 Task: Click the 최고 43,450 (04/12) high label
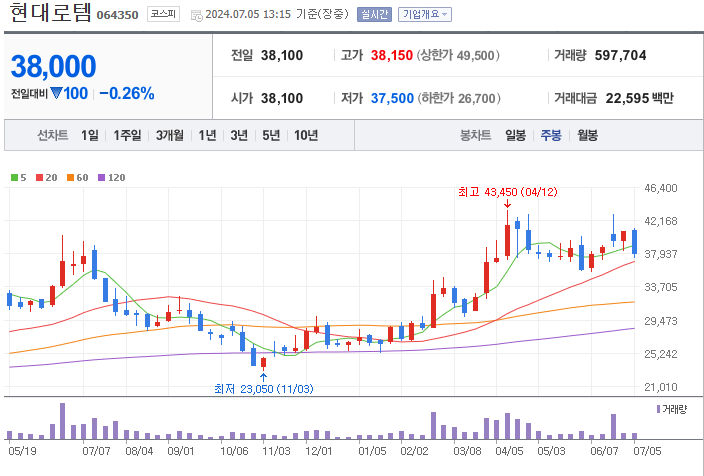point(508,192)
